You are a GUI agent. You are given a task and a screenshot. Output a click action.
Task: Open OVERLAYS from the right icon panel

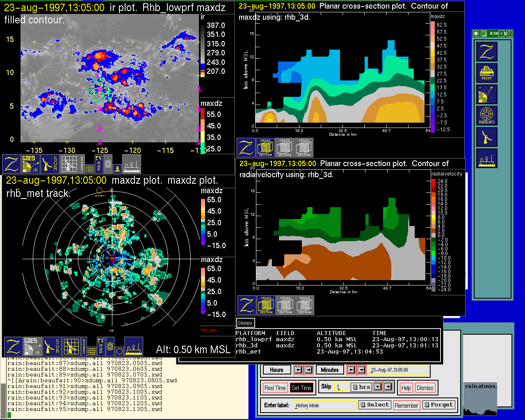[x=486, y=116]
